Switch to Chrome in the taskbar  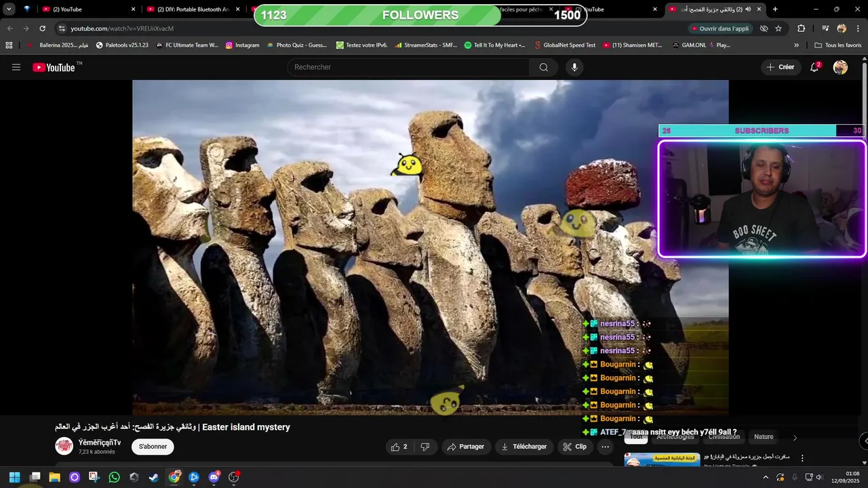pyautogui.click(x=174, y=477)
